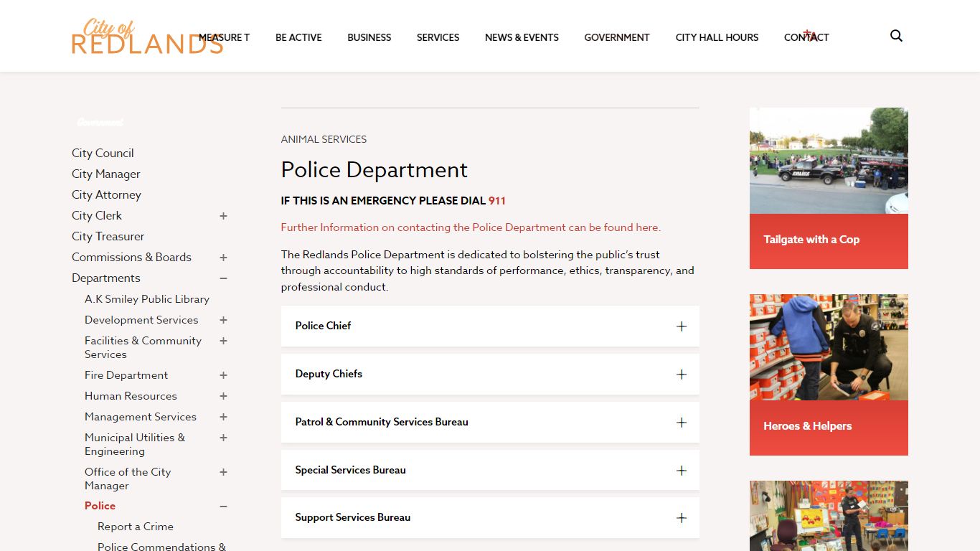The height and width of the screenshot is (551, 980).
Task: Click the Heroes & Helpers caption
Action: click(808, 426)
